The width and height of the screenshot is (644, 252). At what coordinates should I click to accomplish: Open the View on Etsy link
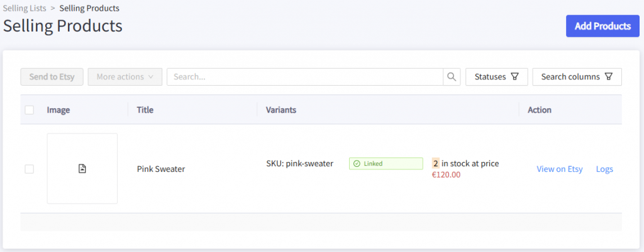click(x=560, y=169)
